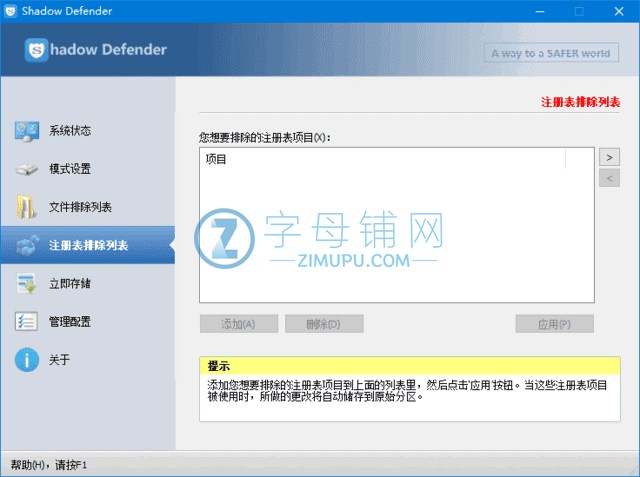Go to 文件排除列表 section
Image resolution: width=640 pixels, height=477 pixels.
pos(88,207)
